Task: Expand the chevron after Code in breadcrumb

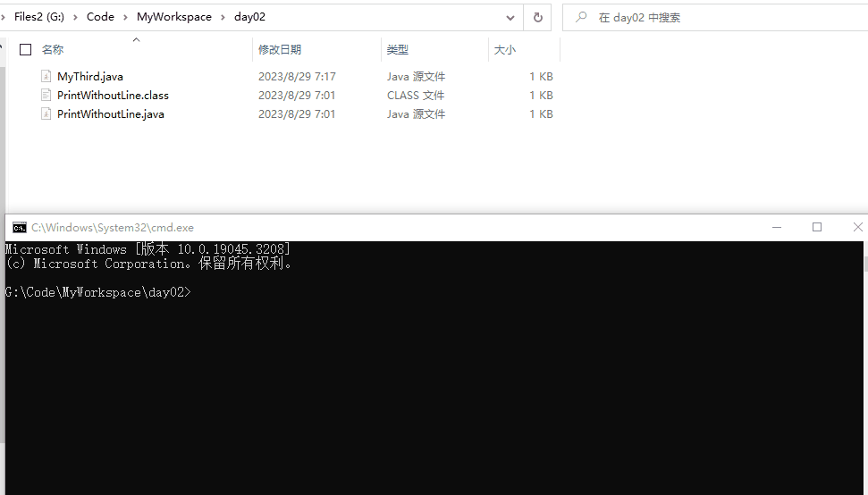Action: [126, 17]
